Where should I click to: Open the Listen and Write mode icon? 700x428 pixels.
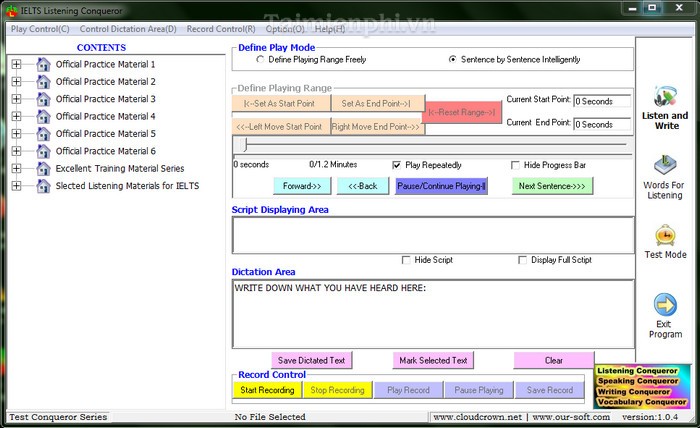pyautogui.click(x=665, y=98)
